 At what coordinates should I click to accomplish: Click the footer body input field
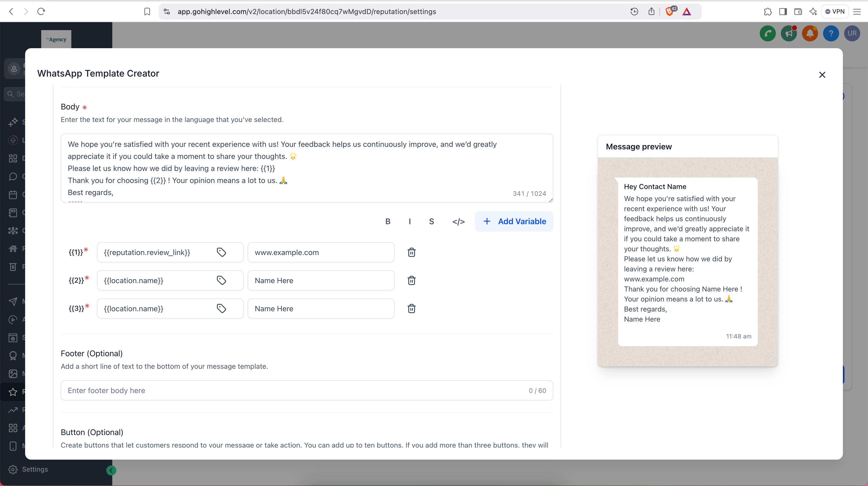307,390
